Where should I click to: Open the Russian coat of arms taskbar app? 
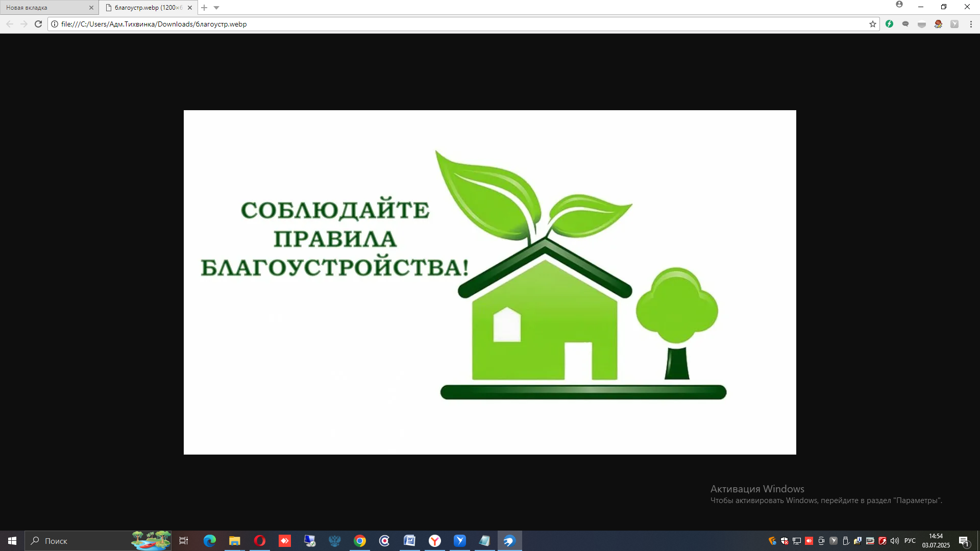pos(335,541)
